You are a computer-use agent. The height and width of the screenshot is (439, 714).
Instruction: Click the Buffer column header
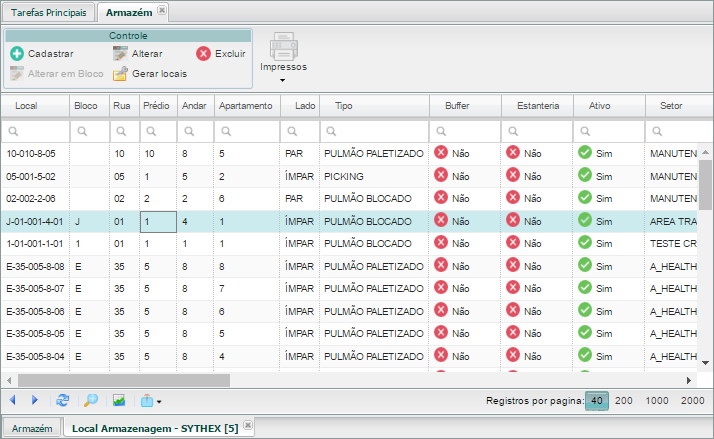coord(465,106)
